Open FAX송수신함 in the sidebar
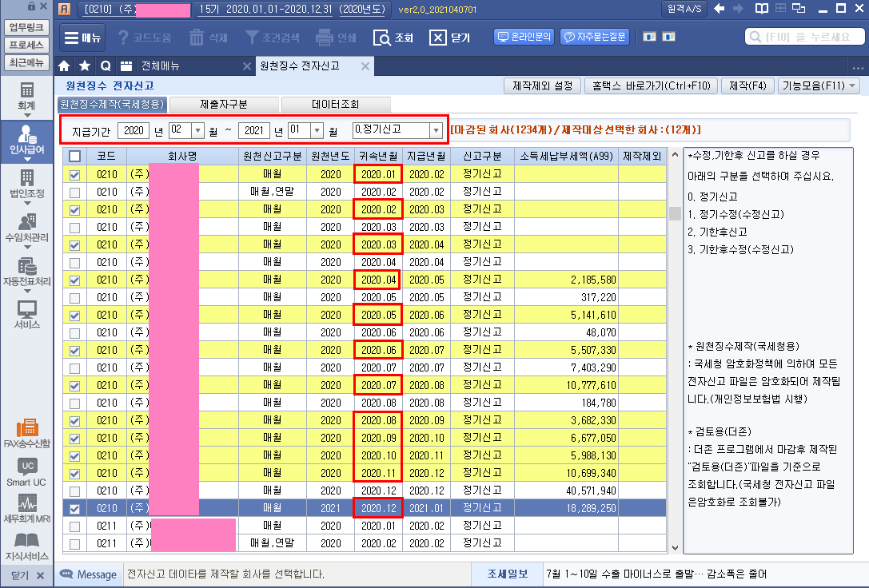869x588 pixels. (x=26, y=432)
